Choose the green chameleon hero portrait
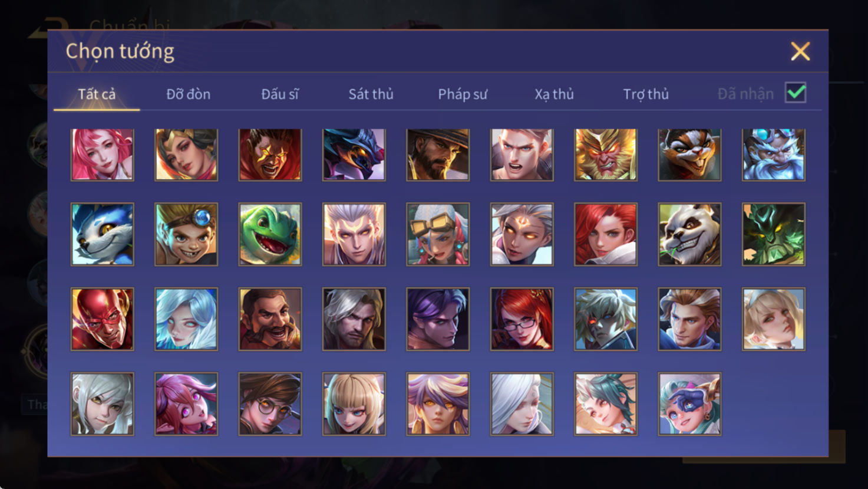The image size is (868, 489). tap(270, 234)
